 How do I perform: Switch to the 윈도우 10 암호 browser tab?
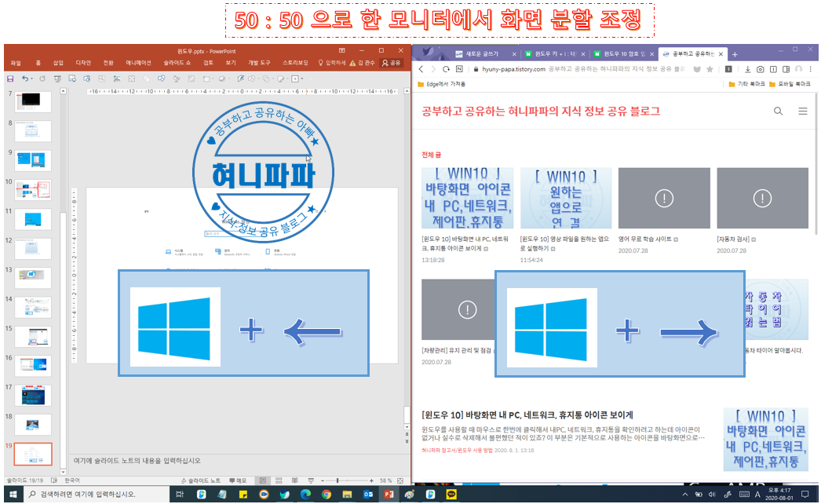click(624, 54)
